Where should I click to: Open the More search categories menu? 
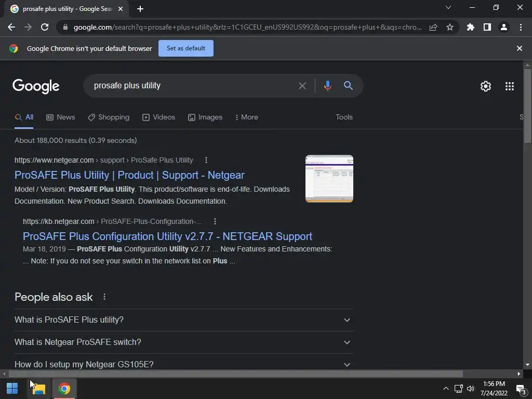pos(247,117)
